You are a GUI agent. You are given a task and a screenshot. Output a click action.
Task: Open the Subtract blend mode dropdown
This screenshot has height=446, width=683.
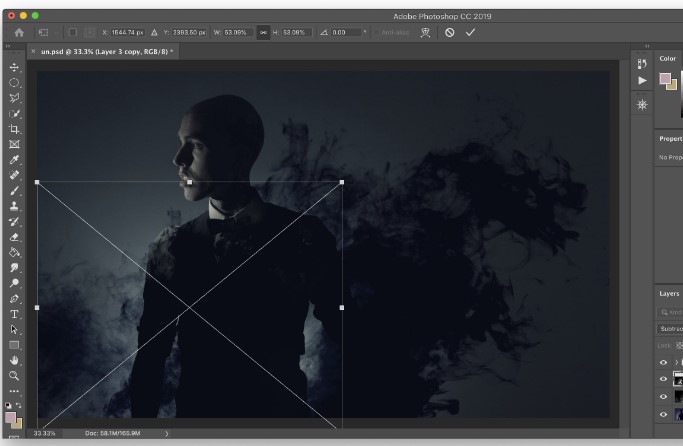(x=670, y=328)
